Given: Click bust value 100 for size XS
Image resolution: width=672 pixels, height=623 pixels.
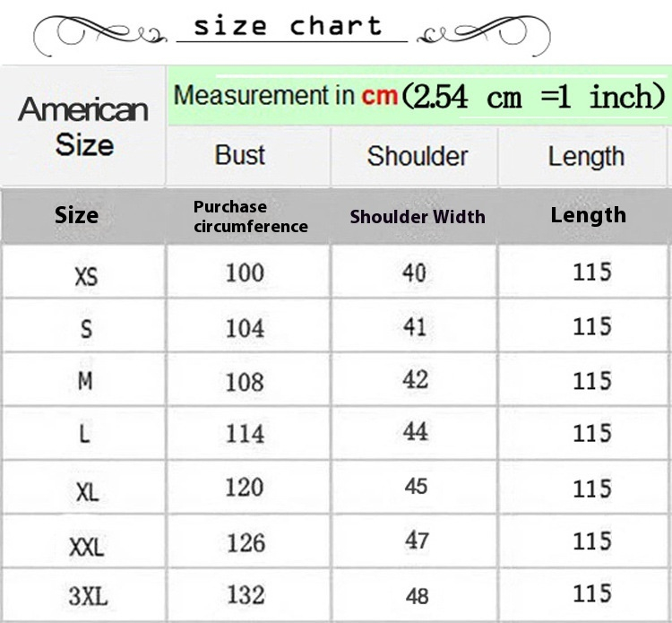Looking at the screenshot, I should coord(245,273).
